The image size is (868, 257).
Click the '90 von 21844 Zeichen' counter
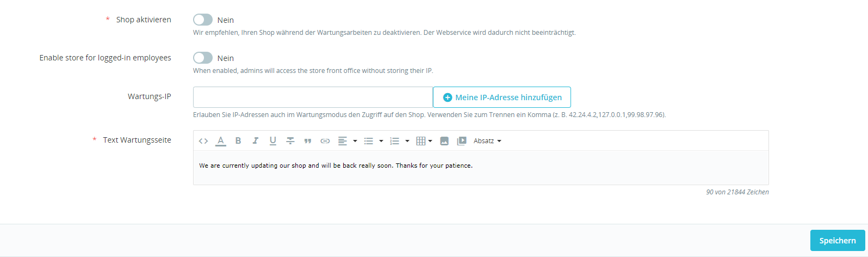pos(737,192)
